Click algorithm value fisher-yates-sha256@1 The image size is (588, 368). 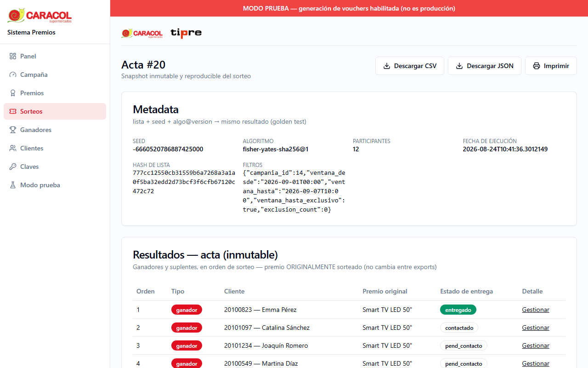coord(276,149)
